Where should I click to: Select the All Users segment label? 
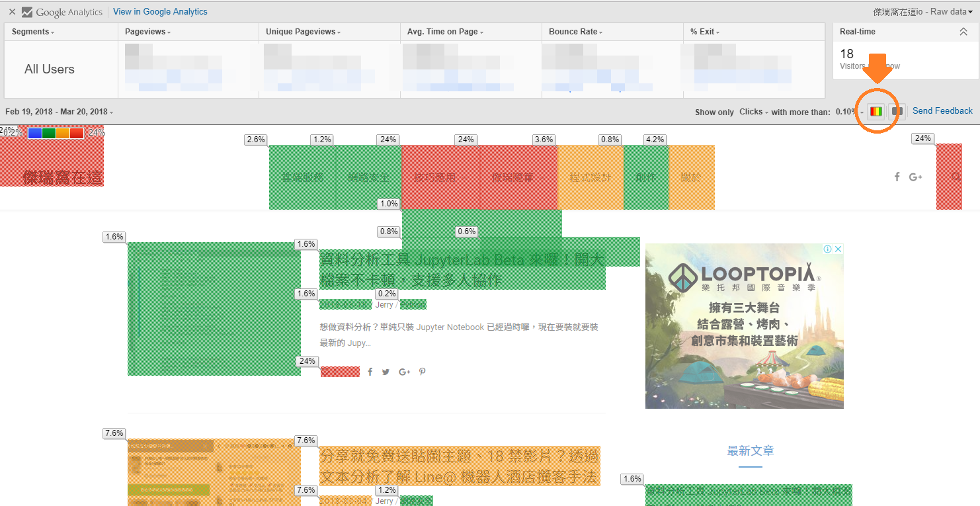(50, 69)
